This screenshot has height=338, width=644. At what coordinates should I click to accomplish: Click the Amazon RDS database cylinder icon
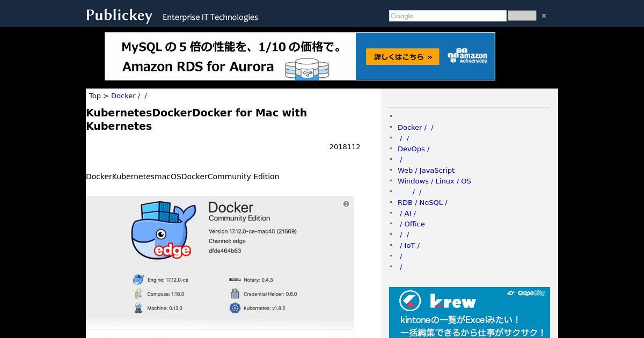(306, 70)
